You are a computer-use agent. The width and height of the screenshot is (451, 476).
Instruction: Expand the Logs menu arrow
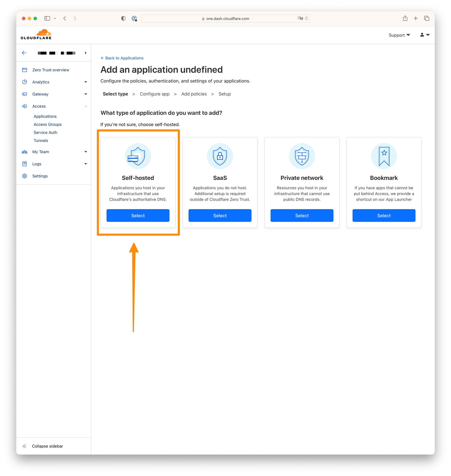86,164
